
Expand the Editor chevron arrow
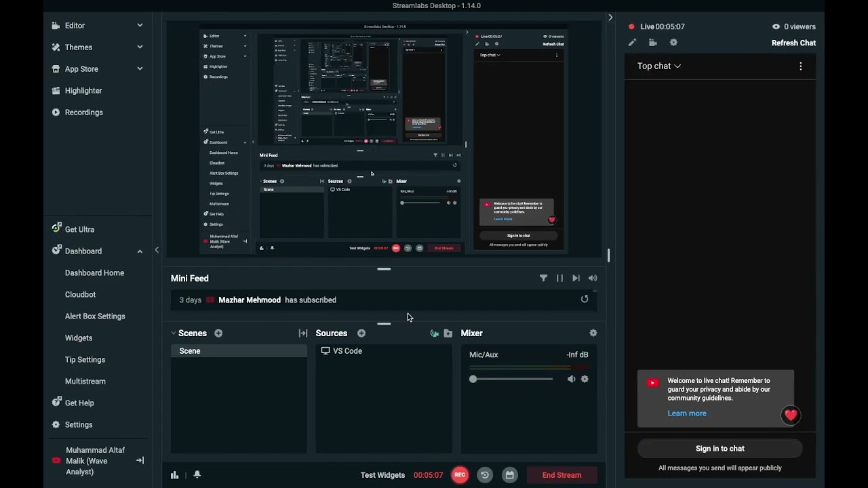140,26
